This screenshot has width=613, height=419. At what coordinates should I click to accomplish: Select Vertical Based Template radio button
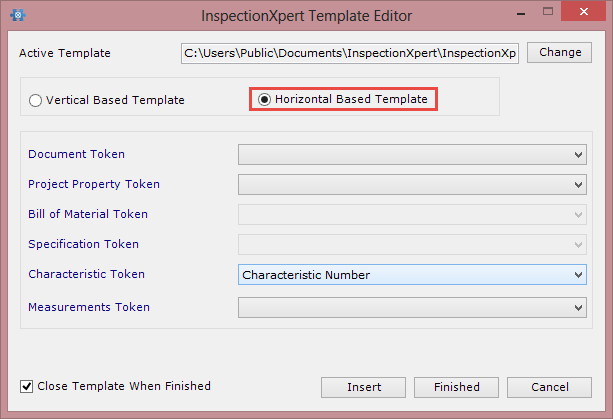[x=35, y=100]
